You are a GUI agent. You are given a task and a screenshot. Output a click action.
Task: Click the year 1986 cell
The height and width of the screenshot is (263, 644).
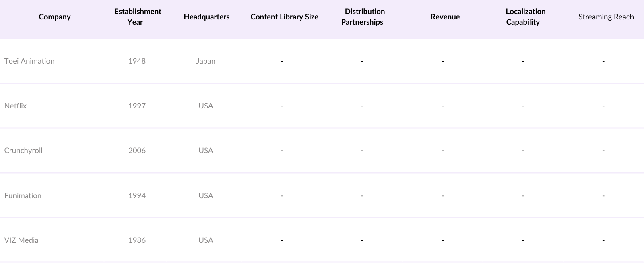(x=137, y=240)
